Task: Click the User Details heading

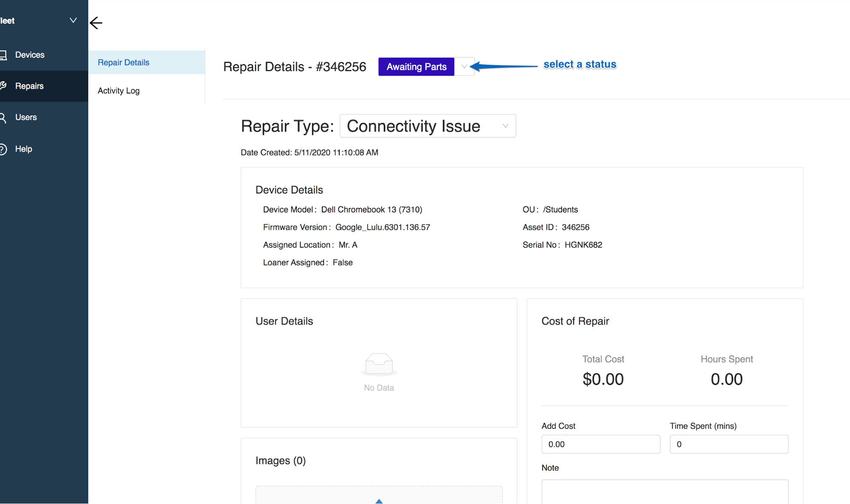Action: (x=284, y=321)
